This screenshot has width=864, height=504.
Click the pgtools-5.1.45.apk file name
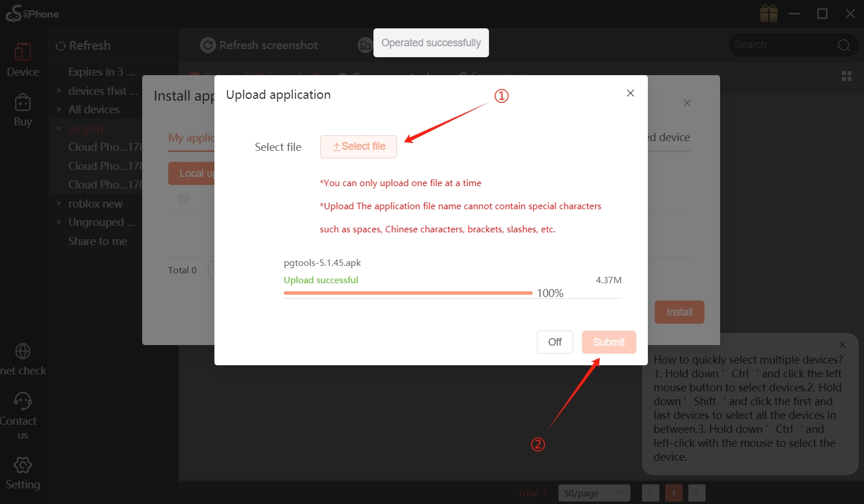[x=322, y=262]
